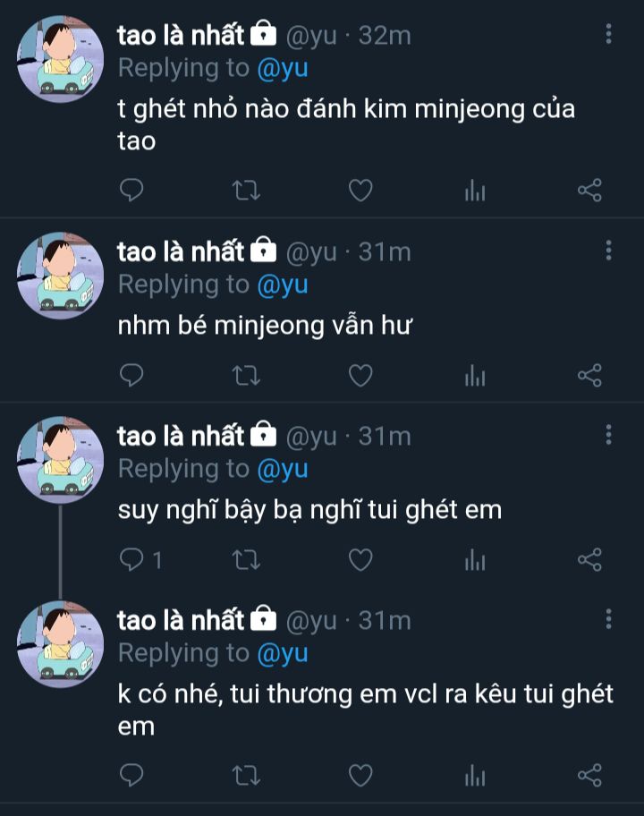This screenshot has width=644, height=816.
Task: Open three-dot menu on 'nhm bé minjeong' tweet
Action: point(608,251)
